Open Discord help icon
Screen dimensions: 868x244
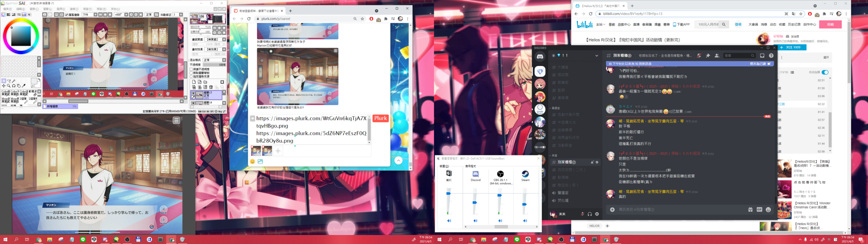coord(771,55)
